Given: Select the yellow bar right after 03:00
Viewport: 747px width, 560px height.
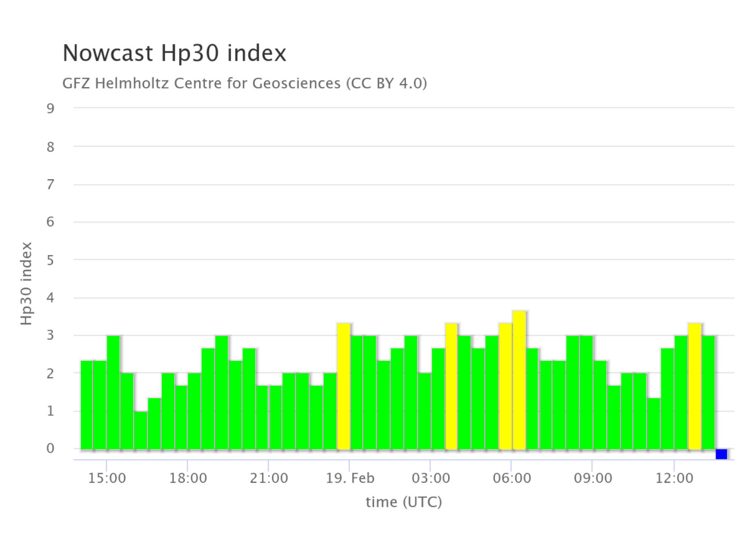Looking at the screenshot, I should click(x=451, y=386).
